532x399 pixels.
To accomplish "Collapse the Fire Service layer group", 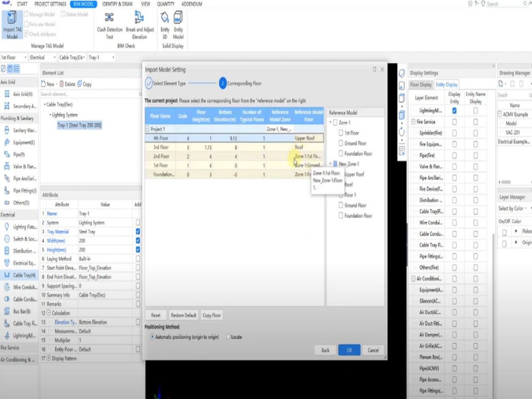I will (414, 121).
